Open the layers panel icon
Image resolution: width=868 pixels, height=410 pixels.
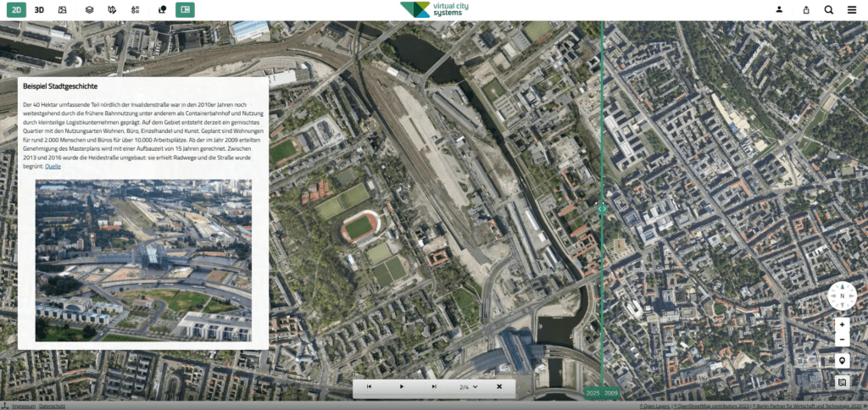coord(89,10)
